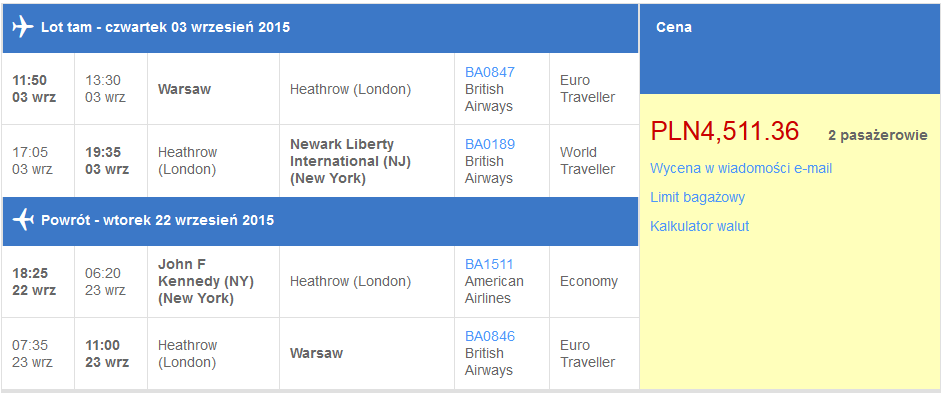Select the Powrót wtorek 22 wrzesień header
This screenshot has width=943, height=393.
click(x=321, y=220)
